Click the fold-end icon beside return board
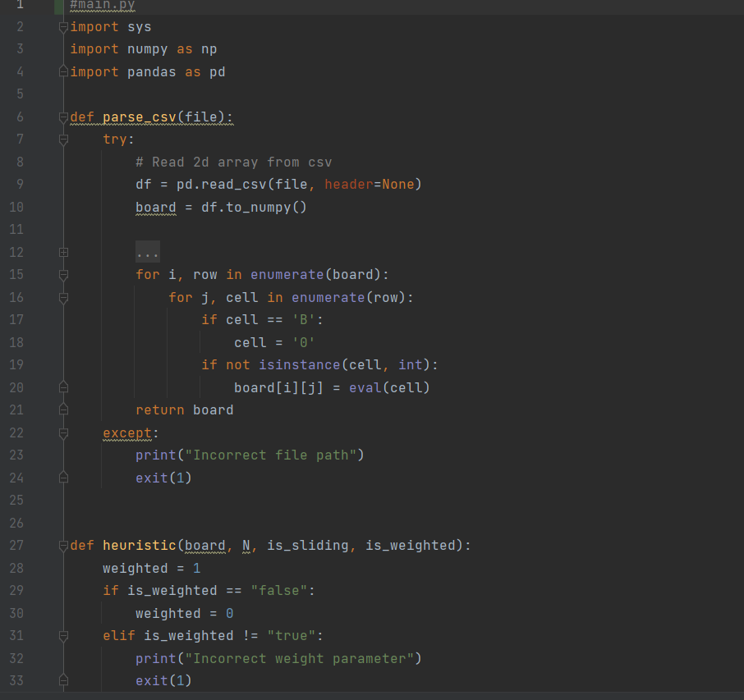The image size is (744, 700). tap(62, 409)
